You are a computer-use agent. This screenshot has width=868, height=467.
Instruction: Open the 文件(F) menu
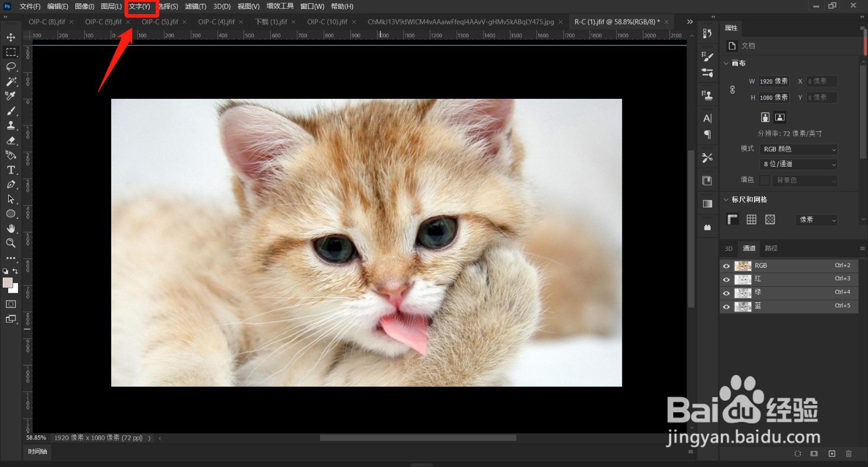(30, 7)
